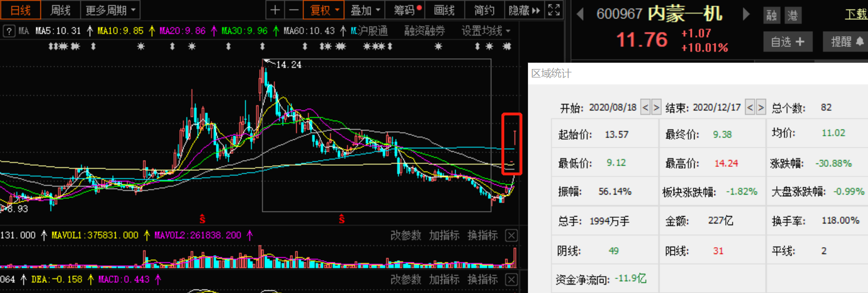Open 叠加 overlay dropdown

pyautogui.click(x=365, y=10)
